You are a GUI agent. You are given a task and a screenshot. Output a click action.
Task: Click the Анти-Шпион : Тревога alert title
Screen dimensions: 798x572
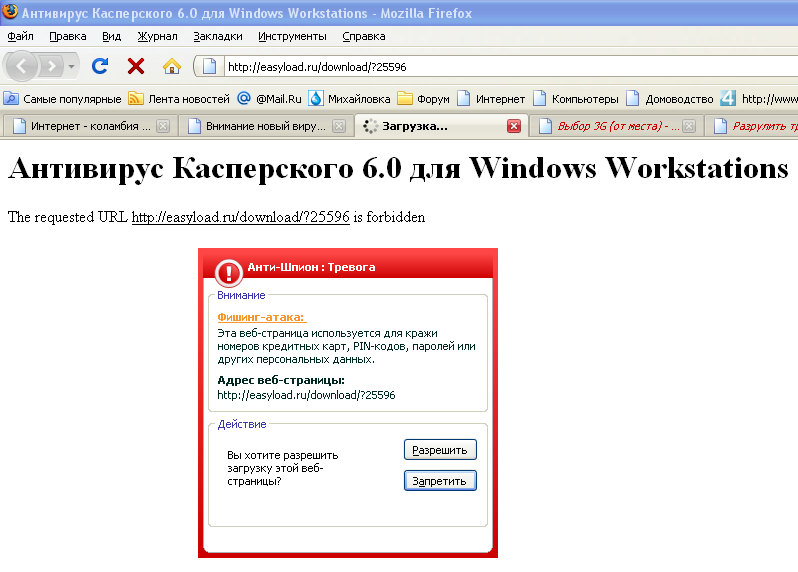pyautogui.click(x=311, y=267)
